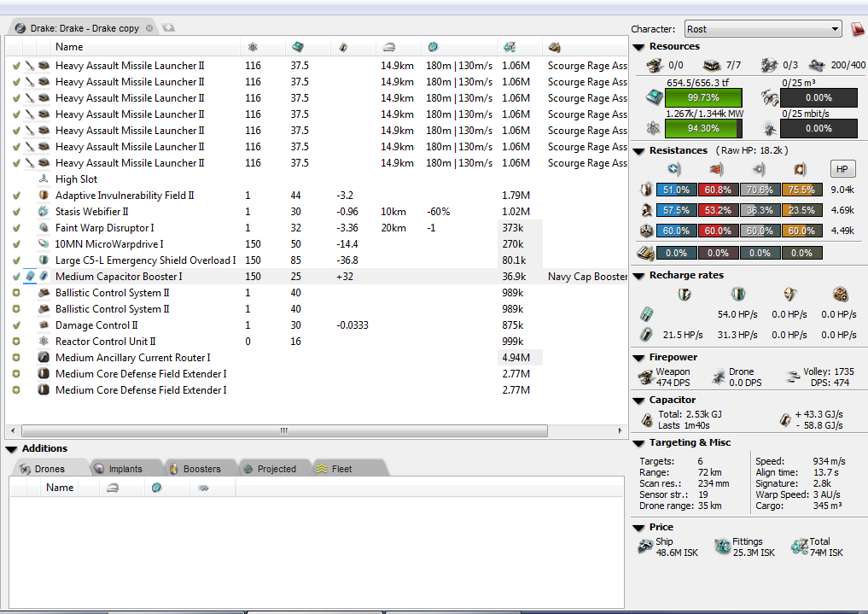Screen dimensions: 868x614
Task: Click the ammo column header icon
Action: pyautogui.click(x=555, y=47)
